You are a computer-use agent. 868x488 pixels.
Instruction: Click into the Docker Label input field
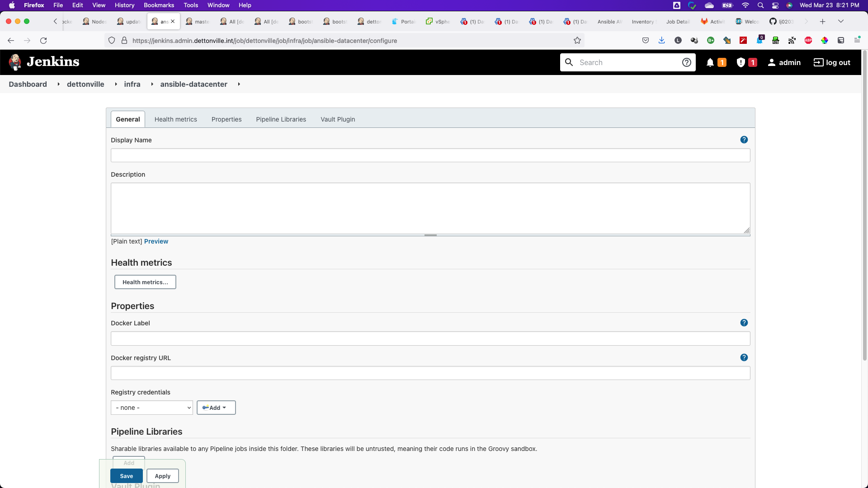(430, 339)
